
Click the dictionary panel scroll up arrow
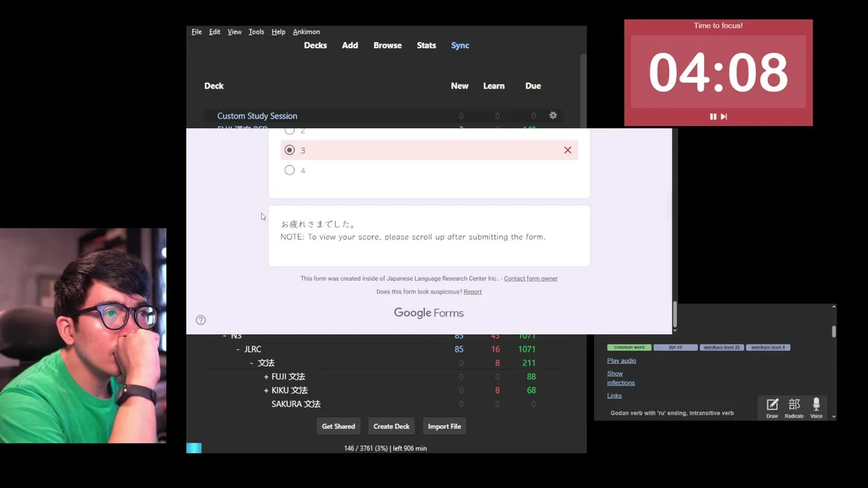pos(833,307)
